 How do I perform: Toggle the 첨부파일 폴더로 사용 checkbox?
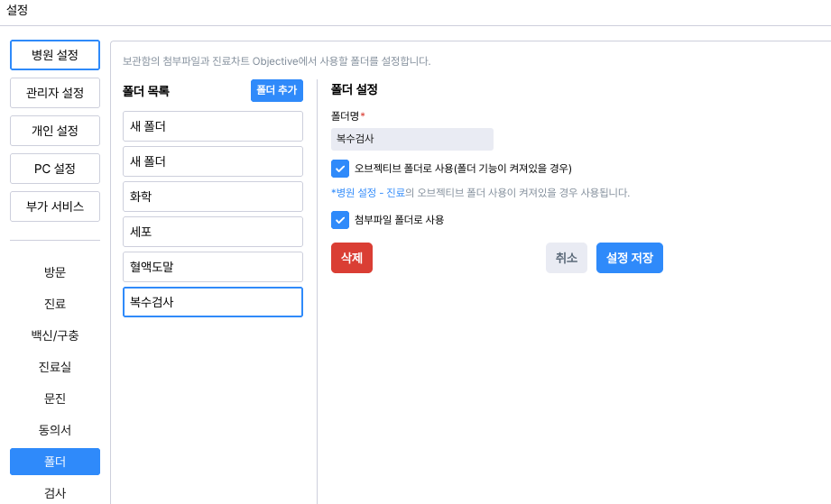click(x=340, y=220)
